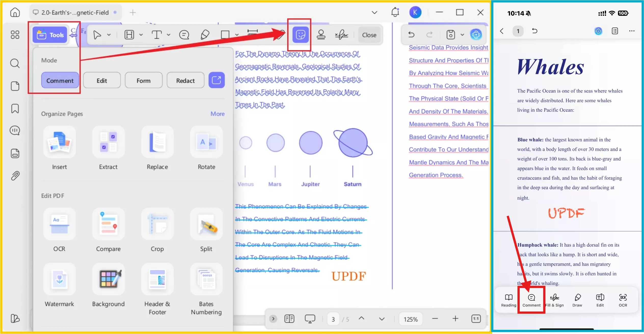Tap OCR on the mobile bottom bar
644x334 pixels.
623,300
